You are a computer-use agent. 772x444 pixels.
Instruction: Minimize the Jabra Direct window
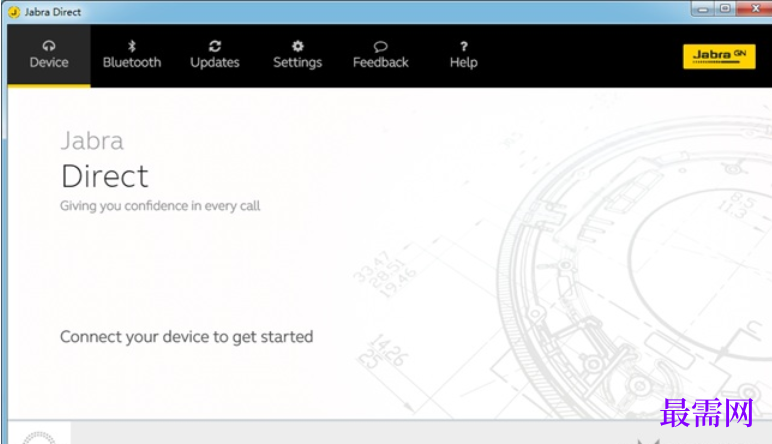(703, 9)
